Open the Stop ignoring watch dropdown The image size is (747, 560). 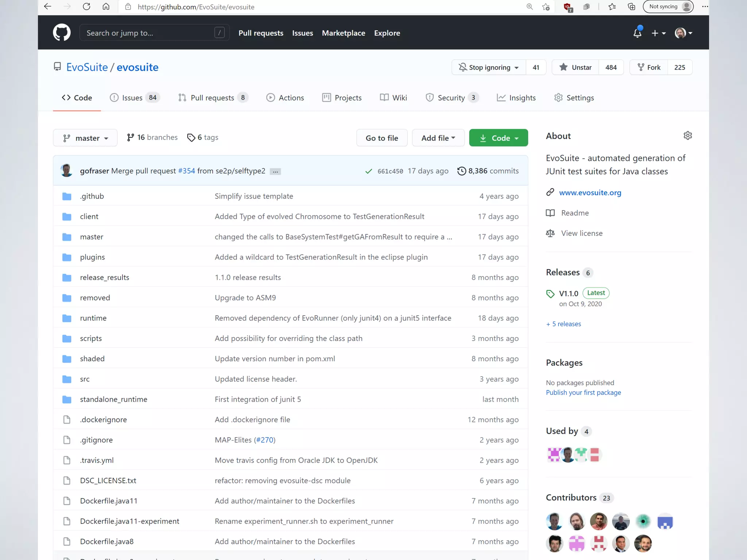click(x=489, y=67)
